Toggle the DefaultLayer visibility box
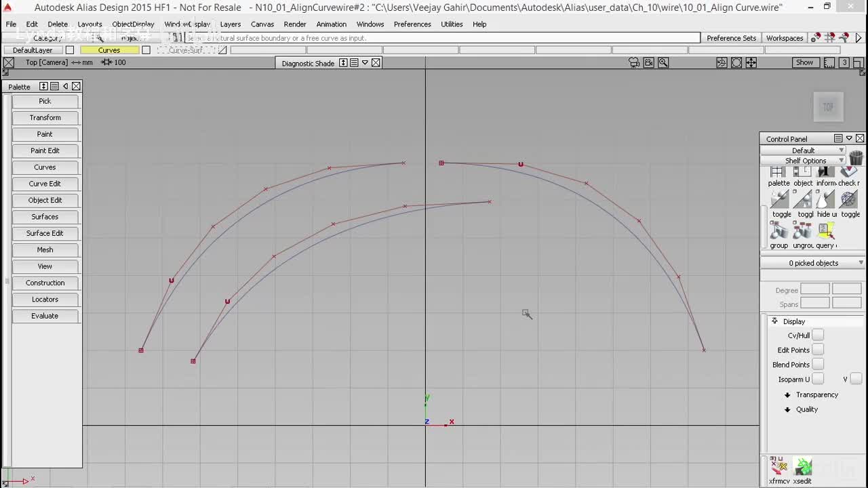 pyautogui.click(x=70, y=50)
